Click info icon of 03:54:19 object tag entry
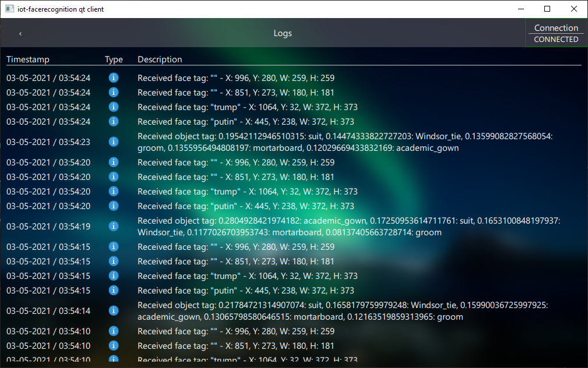The height and width of the screenshot is (368, 588). (114, 227)
